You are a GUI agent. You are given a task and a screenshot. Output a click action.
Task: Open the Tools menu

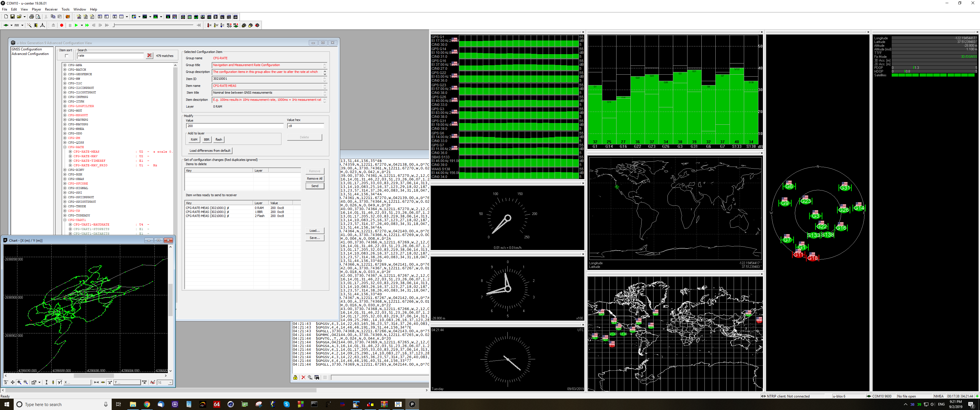[66, 9]
